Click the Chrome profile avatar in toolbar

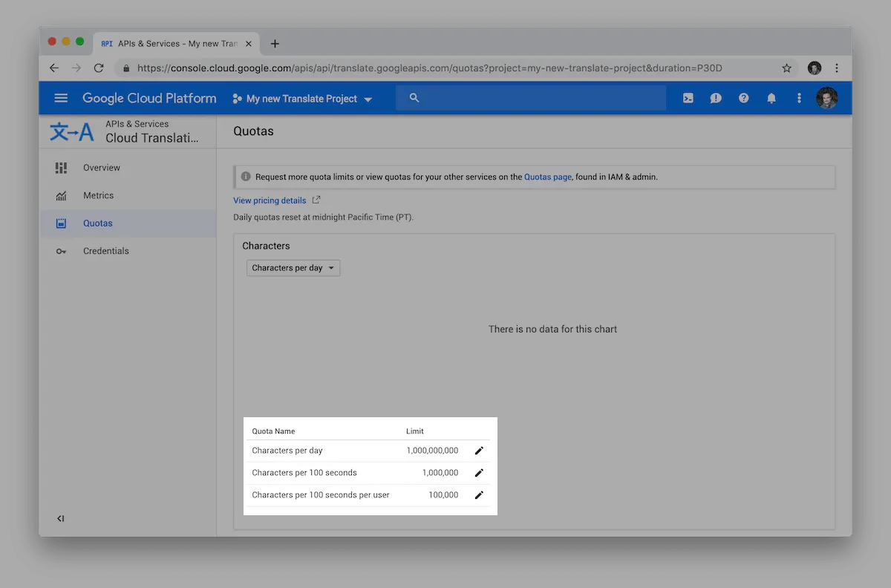(815, 68)
